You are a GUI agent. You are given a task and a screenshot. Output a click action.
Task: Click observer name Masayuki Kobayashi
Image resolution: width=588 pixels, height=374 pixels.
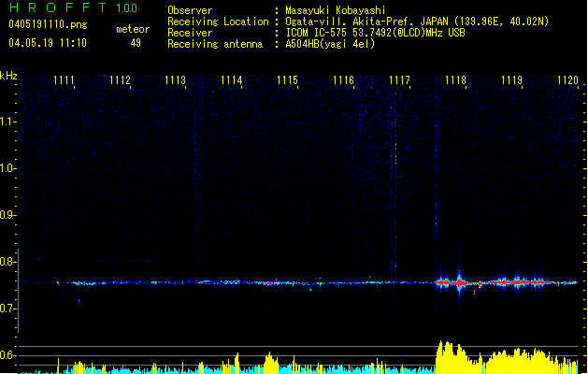(336, 10)
